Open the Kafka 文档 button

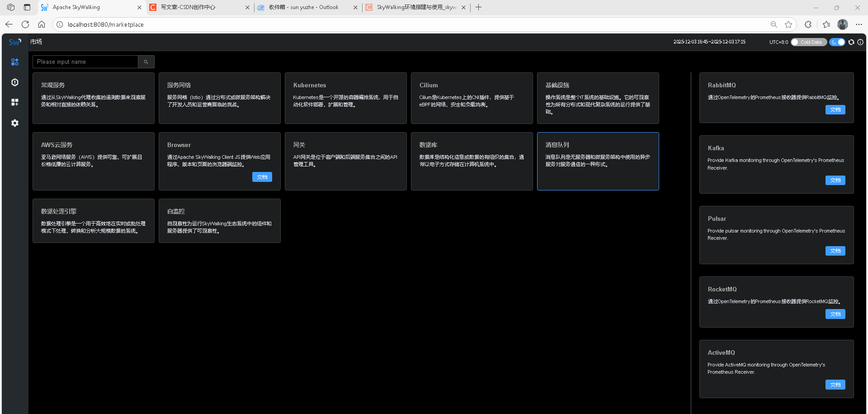point(835,180)
